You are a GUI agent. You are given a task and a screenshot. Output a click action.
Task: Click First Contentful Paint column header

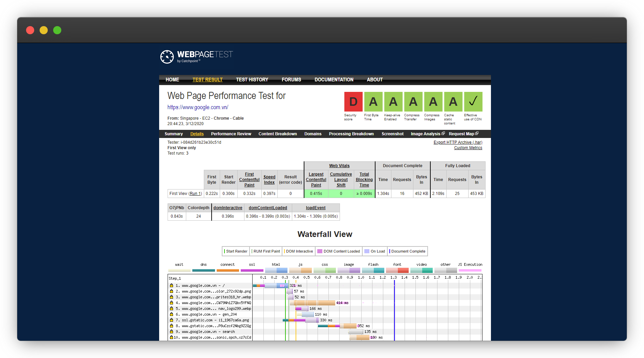click(249, 180)
